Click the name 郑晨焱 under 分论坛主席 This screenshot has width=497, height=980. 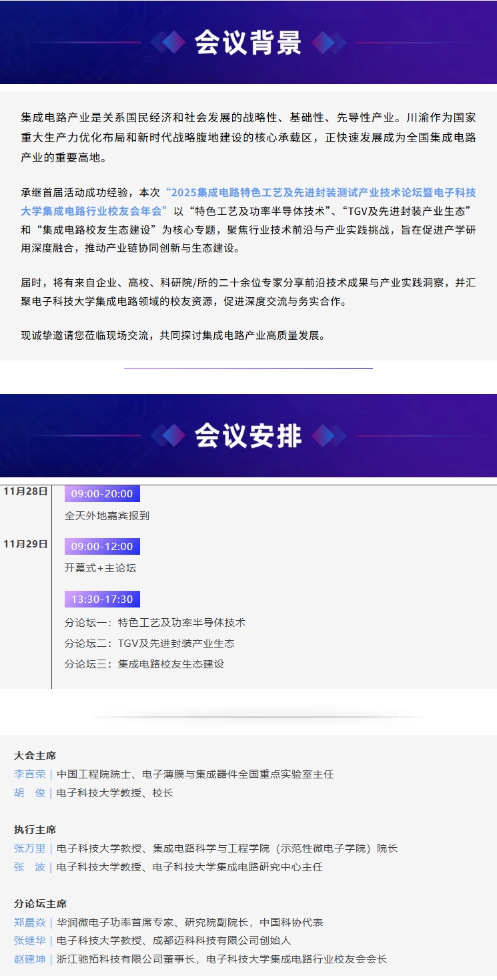[x=30, y=923]
